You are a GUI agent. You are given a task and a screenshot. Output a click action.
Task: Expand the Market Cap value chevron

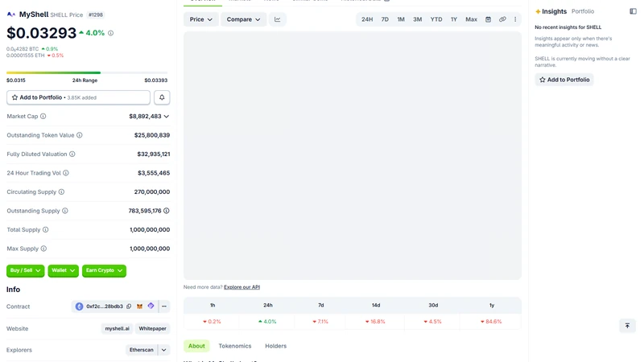point(167,116)
